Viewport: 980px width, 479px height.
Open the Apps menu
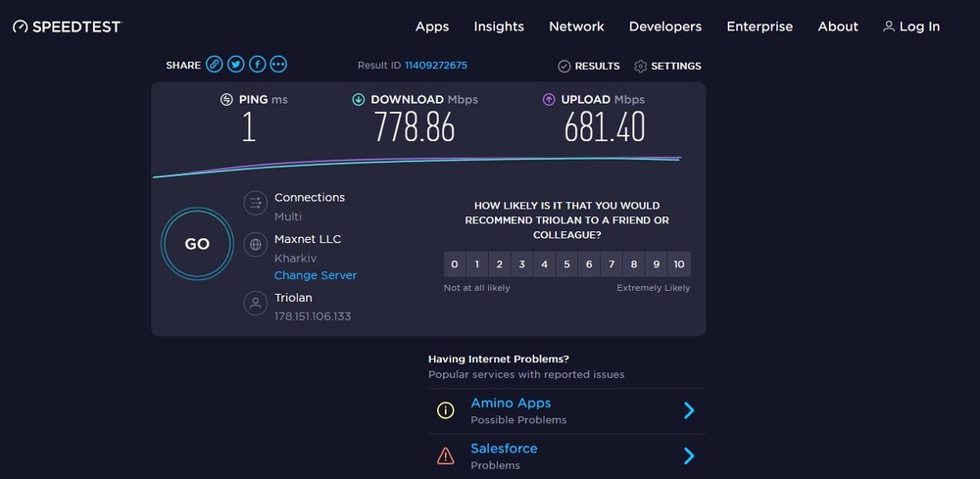[432, 26]
